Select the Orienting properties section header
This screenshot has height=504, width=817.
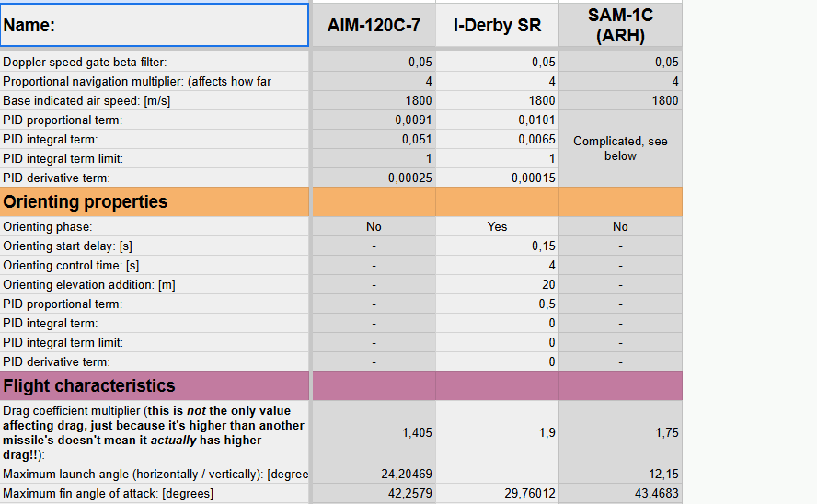[155, 201]
